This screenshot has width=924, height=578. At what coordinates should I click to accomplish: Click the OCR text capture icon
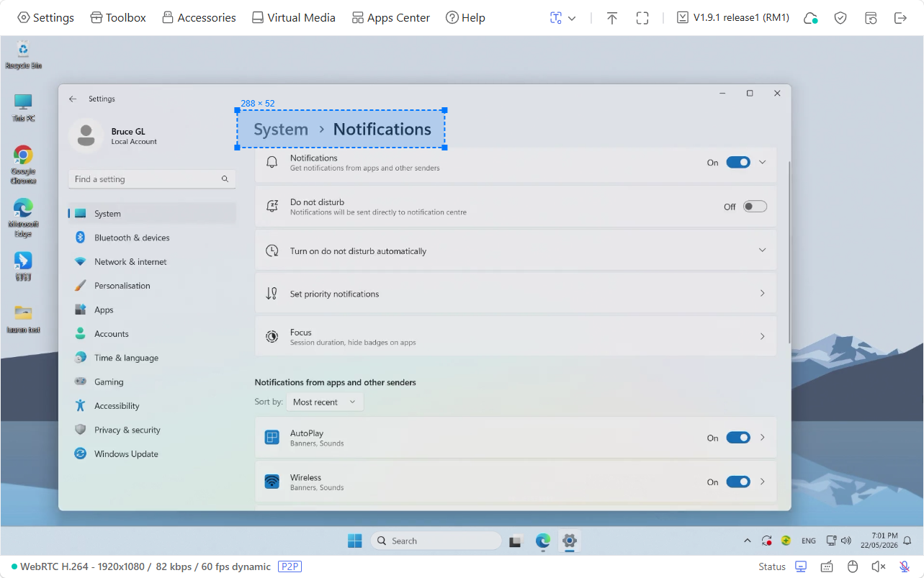[555, 18]
